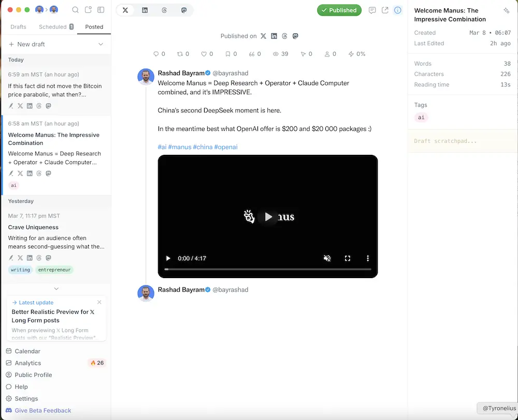The image size is (518, 420).
Task: Click the LinkedIn icon under the Bitcoin post
Action: coord(30,106)
